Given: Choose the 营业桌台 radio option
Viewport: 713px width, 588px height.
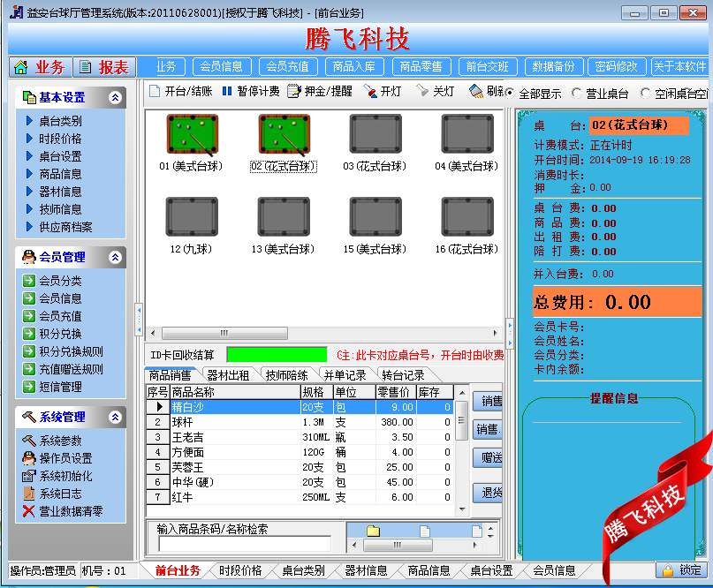Looking at the screenshot, I should 577,93.
